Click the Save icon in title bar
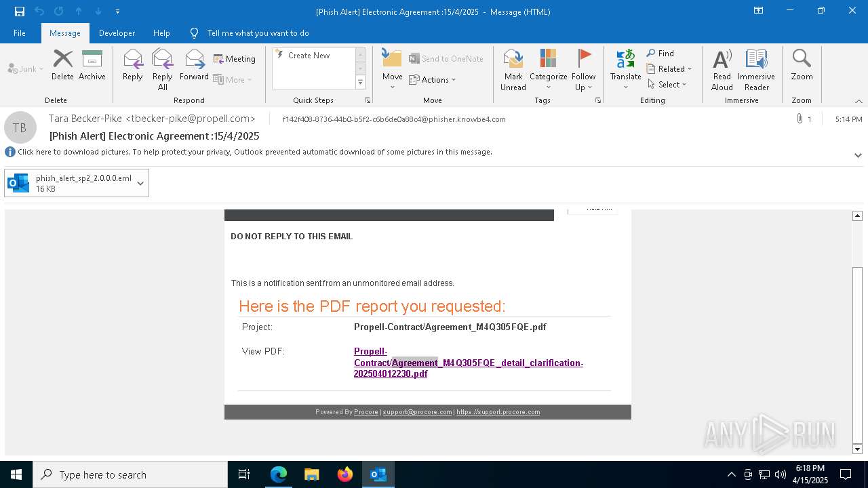The height and width of the screenshot is (488, 868). 20,12
